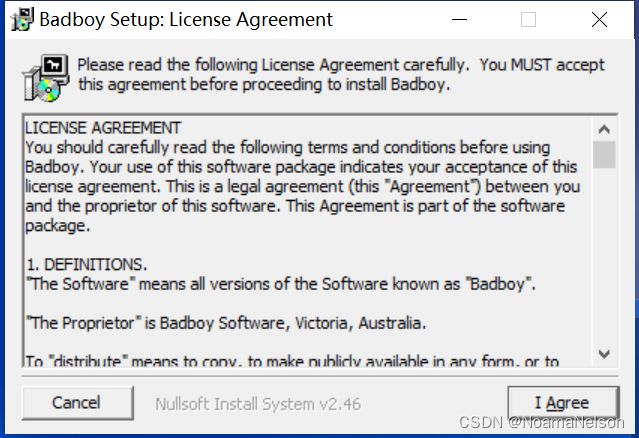
Task: Click the "The Proprietor" definition line
Action: click(x=226, y=324)
